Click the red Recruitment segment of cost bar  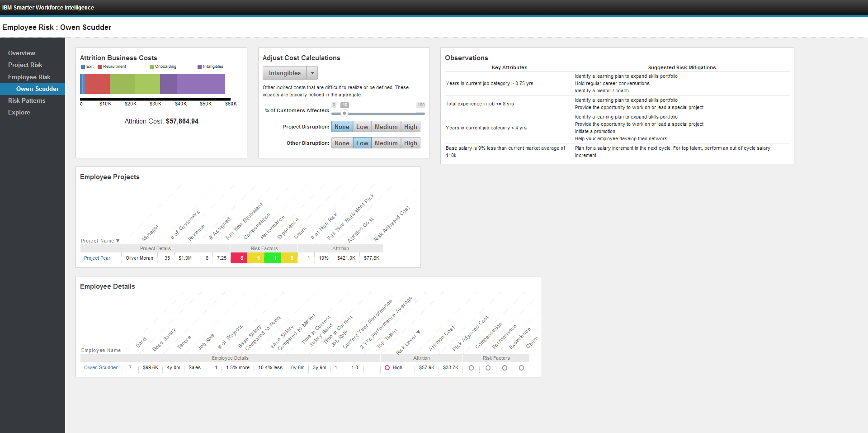97,84
